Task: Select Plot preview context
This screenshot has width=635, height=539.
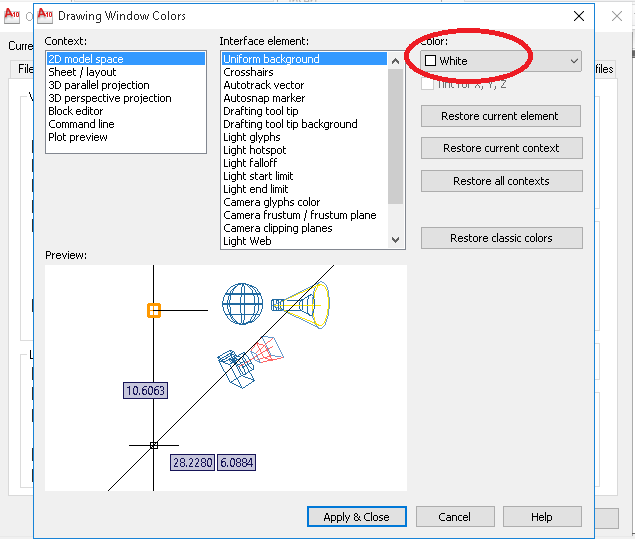Action: (126, 137)
